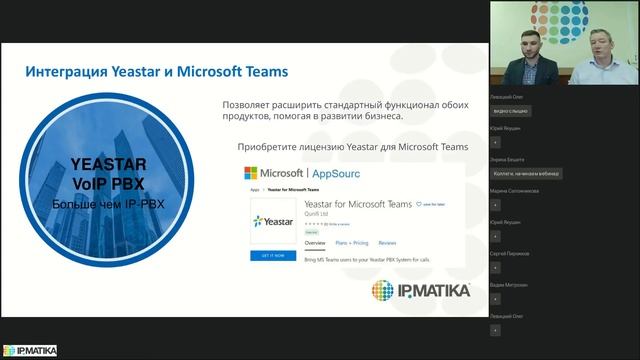Click the GET IT NOW button

coord(273,256)
